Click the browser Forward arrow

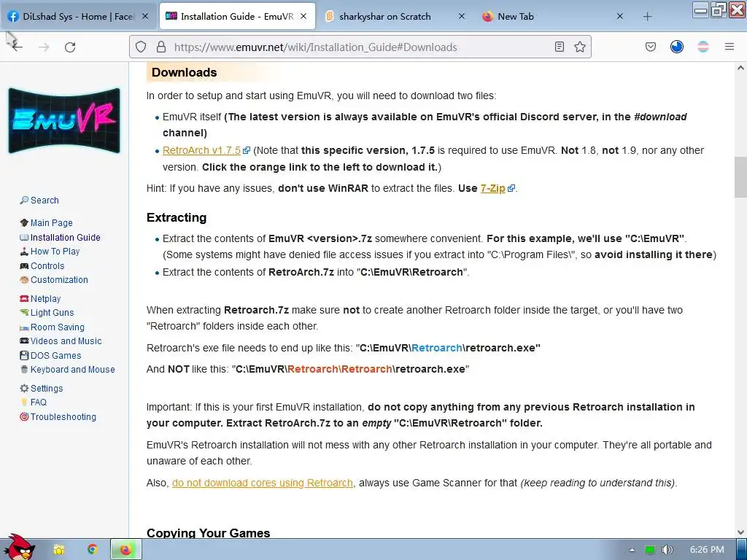44,47
